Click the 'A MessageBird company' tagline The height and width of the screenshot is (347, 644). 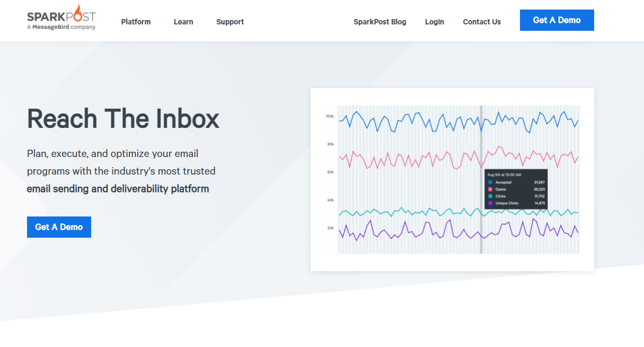point(61,27)
